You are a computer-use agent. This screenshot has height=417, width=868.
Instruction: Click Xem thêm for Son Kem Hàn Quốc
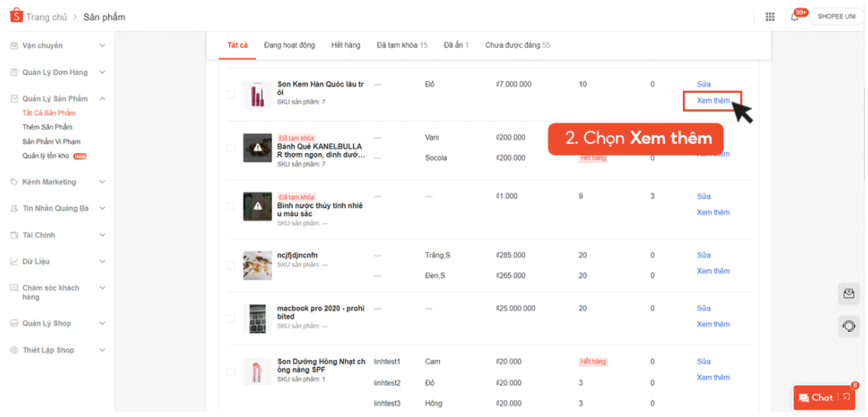click(x=713, y=101)
